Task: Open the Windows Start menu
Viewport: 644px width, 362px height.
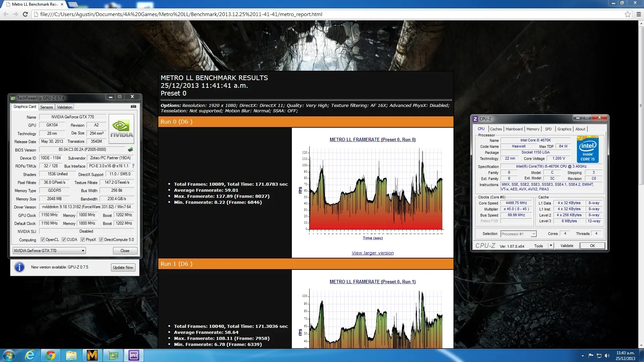Action: 9,355
